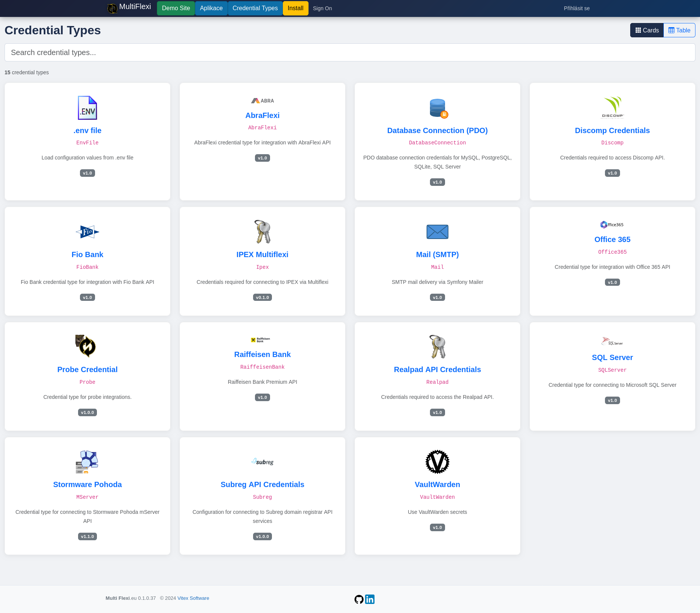Open Office 365 title link
The image size is (700, 613).
coord(612,239)
